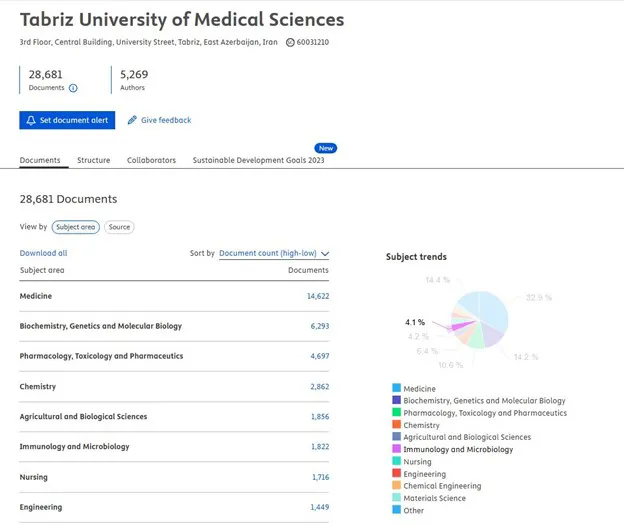This screenshot has height=525, width=624.
Task: Click the chevron arrow of the Sort by menu
Action: click(x=325, y=254)
